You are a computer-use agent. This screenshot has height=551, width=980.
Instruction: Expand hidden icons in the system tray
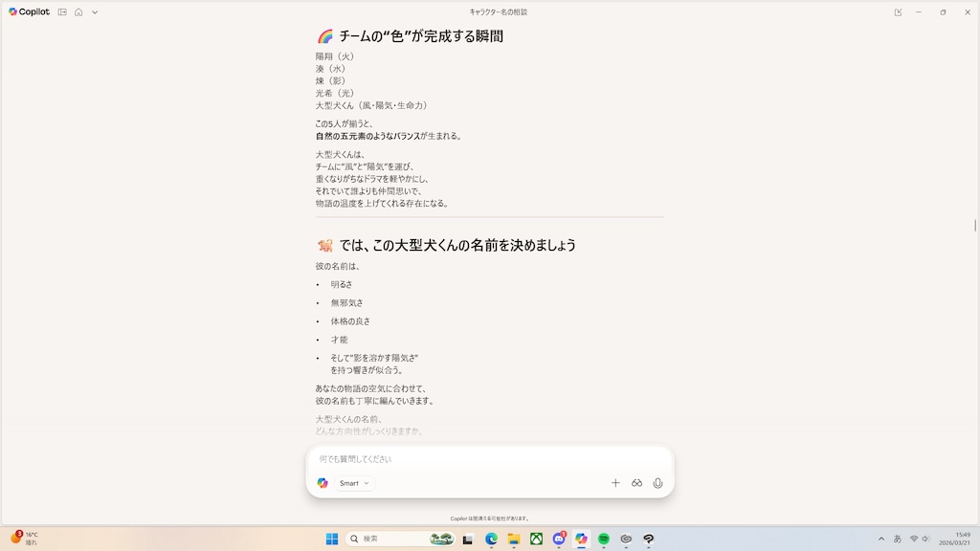point(880,540)
